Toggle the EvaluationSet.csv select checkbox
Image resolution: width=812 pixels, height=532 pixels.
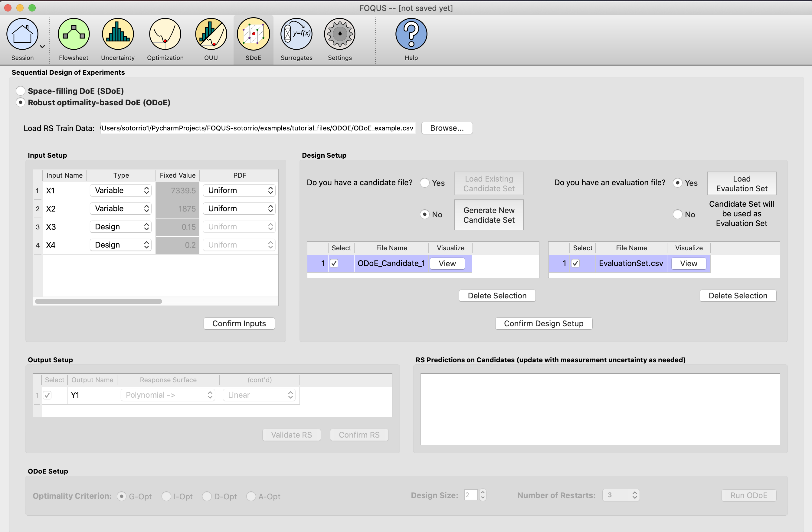(575, 264)
